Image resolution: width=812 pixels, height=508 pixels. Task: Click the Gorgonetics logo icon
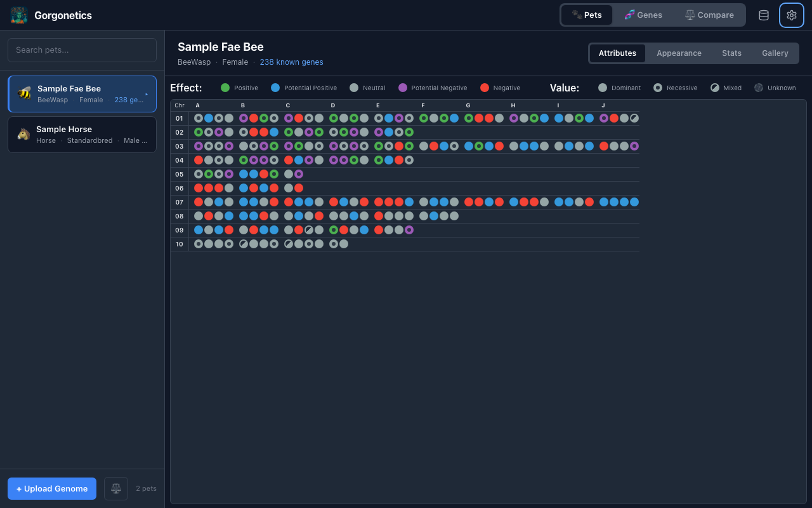click(x=18, y=15)
